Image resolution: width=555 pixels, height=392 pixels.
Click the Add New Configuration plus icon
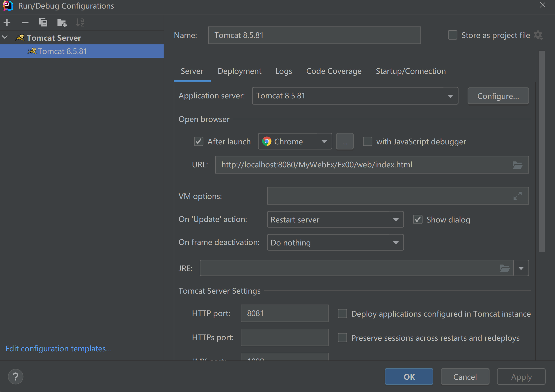click(x=7, y=22)
